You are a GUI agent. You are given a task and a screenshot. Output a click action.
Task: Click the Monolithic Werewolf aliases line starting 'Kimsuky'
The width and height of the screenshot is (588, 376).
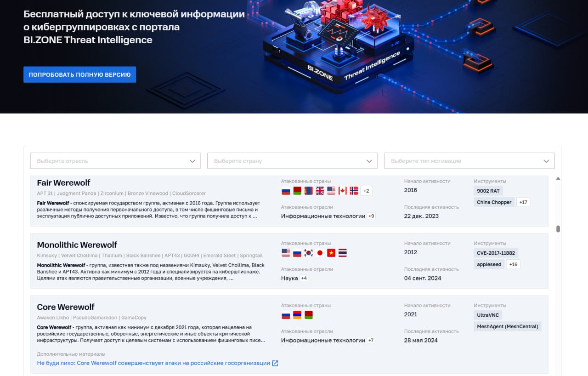point(150,256)
